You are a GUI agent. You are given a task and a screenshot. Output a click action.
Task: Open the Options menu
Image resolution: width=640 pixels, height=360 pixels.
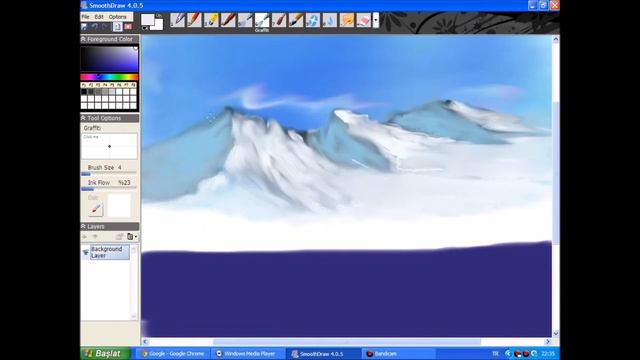118,17
